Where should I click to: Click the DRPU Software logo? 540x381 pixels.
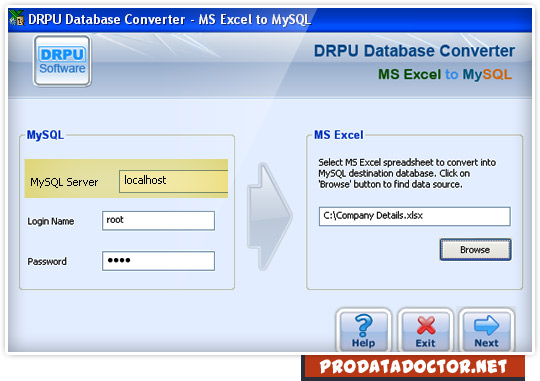[x=62, y=61]
